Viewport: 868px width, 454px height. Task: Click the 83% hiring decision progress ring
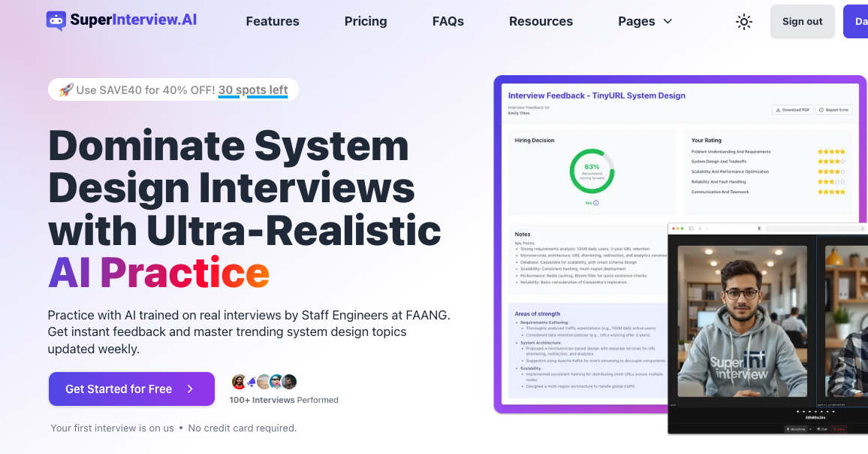click(592, 171)
